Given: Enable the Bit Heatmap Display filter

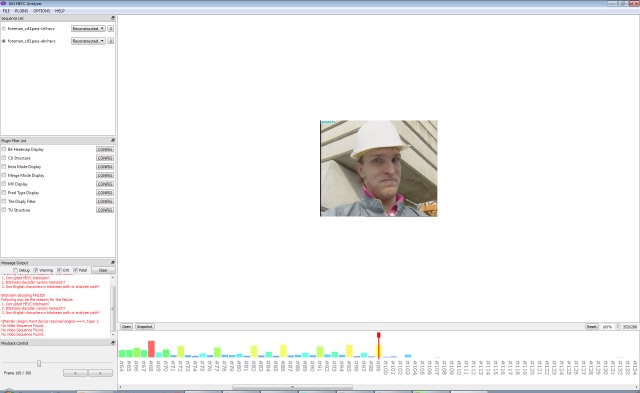Looking at the screenshot, I should 4,149.
